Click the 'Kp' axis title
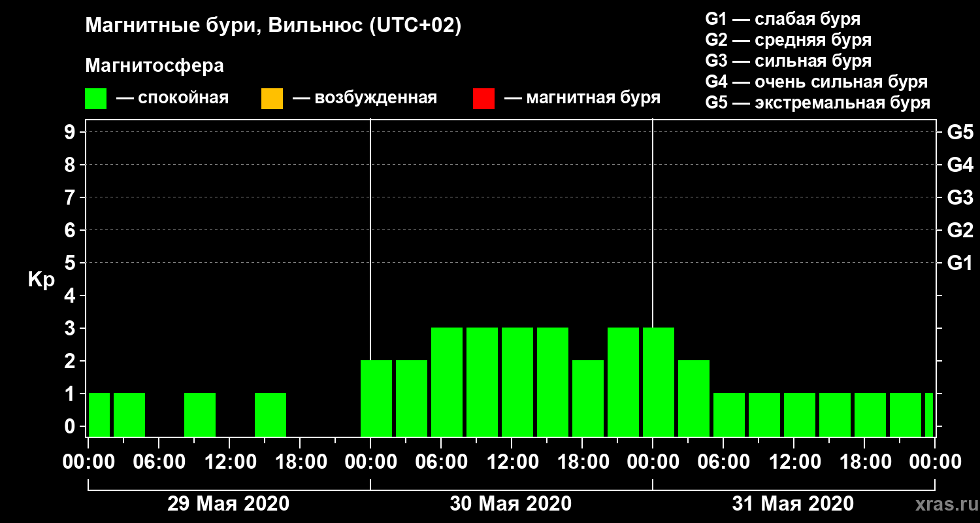Viewport: 980px width, 523px height. [41, 280]
